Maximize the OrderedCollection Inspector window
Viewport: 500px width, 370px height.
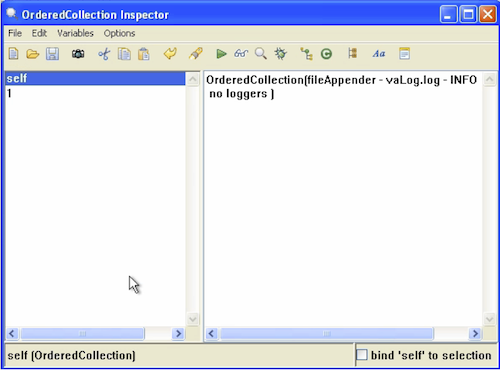(x=468, y=14)
